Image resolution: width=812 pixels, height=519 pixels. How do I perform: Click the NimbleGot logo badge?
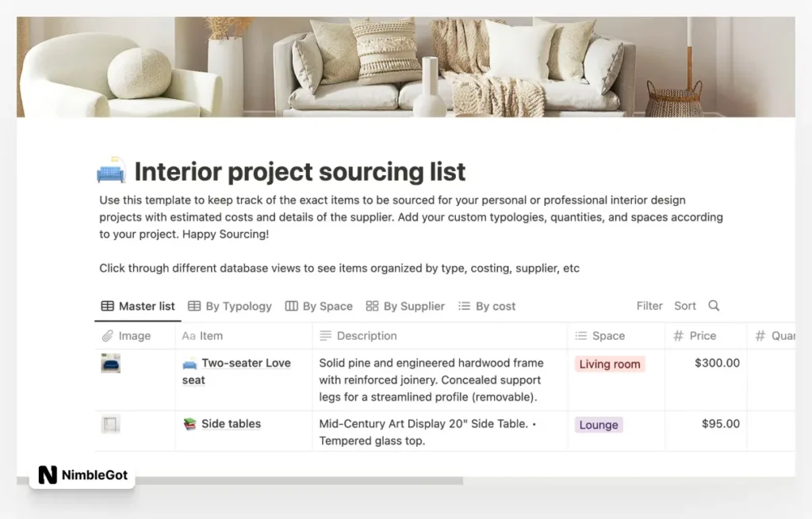pyautogui.click(x=82, y=475)
